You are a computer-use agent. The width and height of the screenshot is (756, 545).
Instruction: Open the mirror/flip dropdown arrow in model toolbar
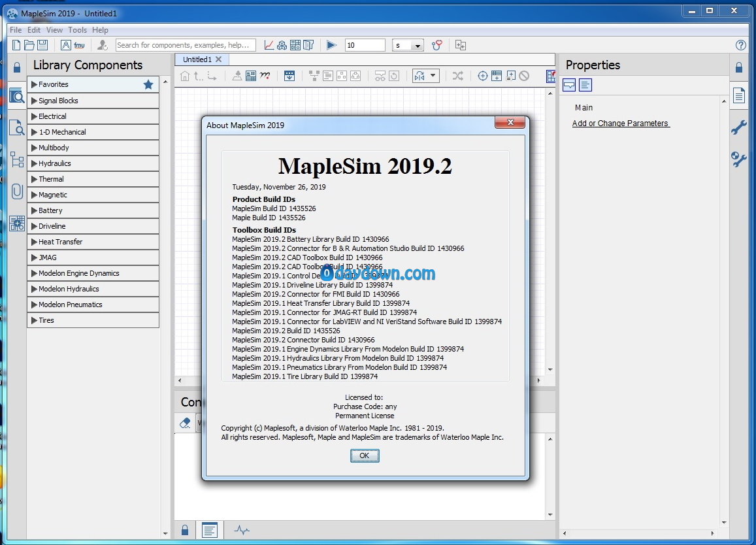[433, 76]
